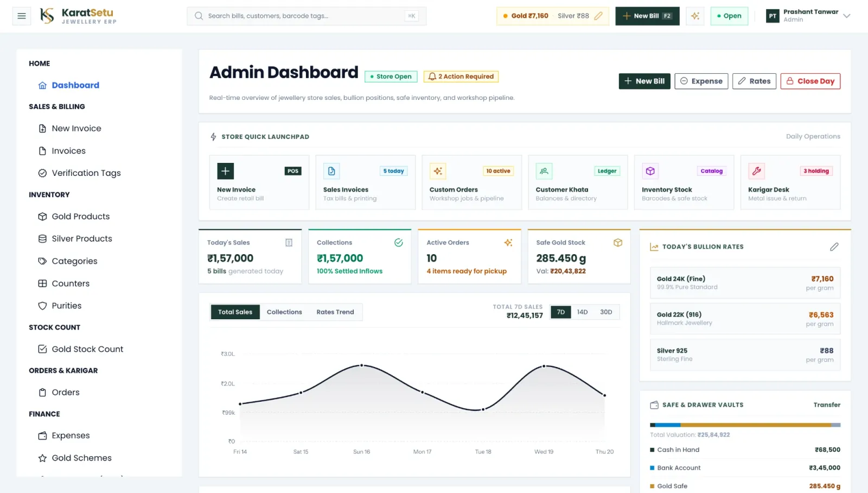
Task: Select the Rates Trend chart tab
Action: pyautogui.click(x=335, y=312)
